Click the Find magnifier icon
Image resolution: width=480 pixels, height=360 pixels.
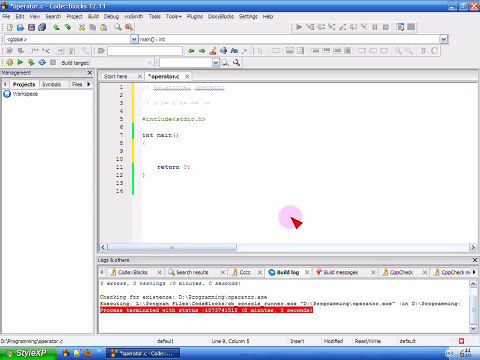pos(118,27)
